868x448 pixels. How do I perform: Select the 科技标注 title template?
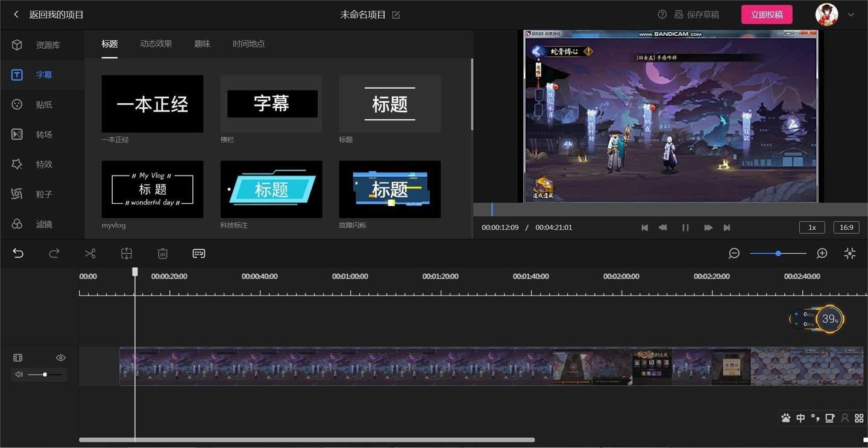tap(271, 189)
